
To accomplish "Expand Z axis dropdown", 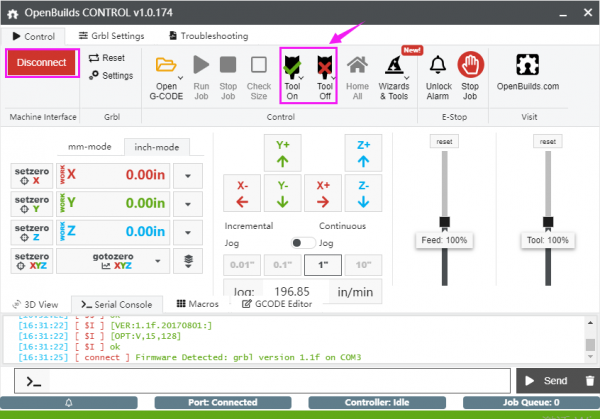I will click(188, 233).
